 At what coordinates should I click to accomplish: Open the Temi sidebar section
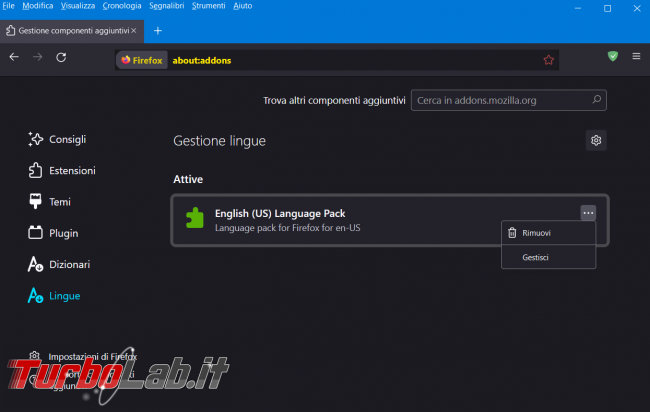click(50, 202)
